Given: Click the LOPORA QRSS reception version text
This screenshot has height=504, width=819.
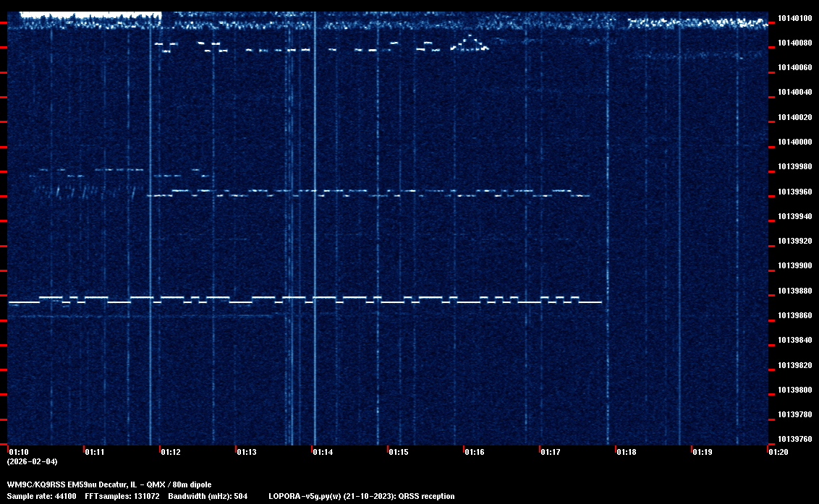Looking at the screenshot, I should click(361, 496).
